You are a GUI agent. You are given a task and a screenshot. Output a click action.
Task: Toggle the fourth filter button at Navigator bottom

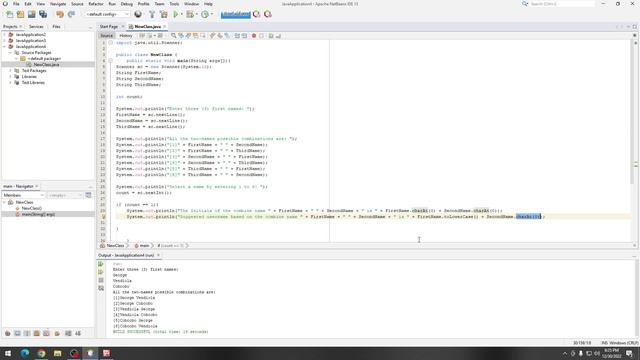click(x=37, y=333)
